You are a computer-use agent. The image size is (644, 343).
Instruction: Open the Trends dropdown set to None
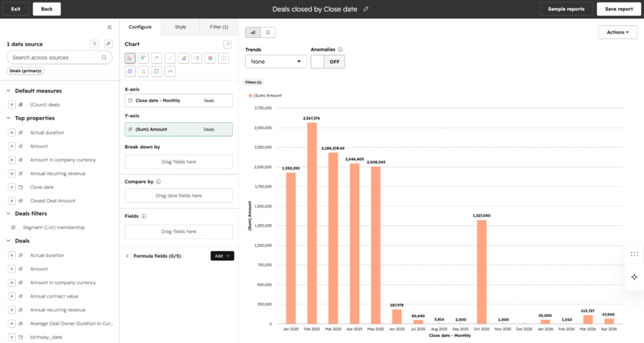tap(275, 62)
